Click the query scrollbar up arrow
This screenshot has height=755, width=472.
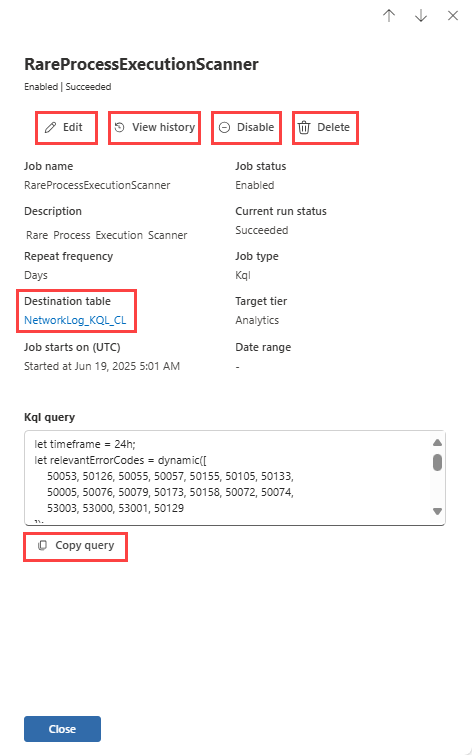437,443
